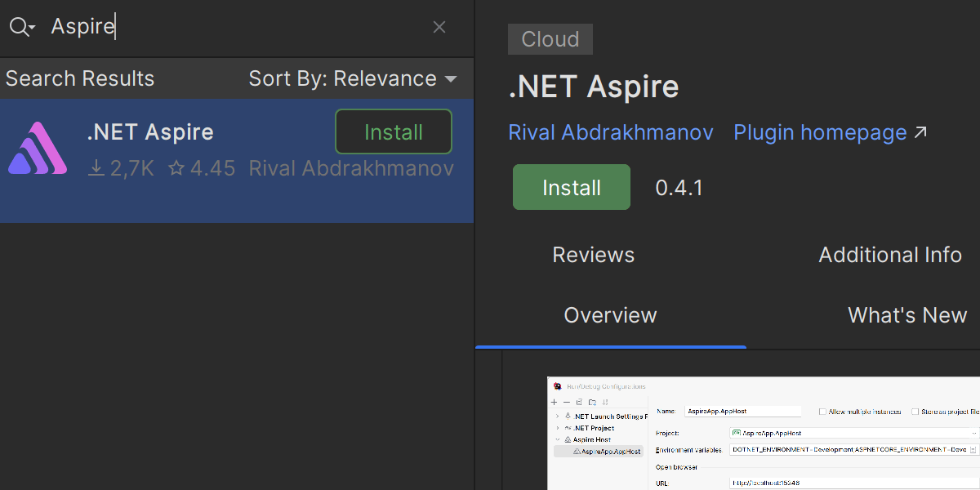
Task: Check the Store as project file box
Action: [915, 412]
